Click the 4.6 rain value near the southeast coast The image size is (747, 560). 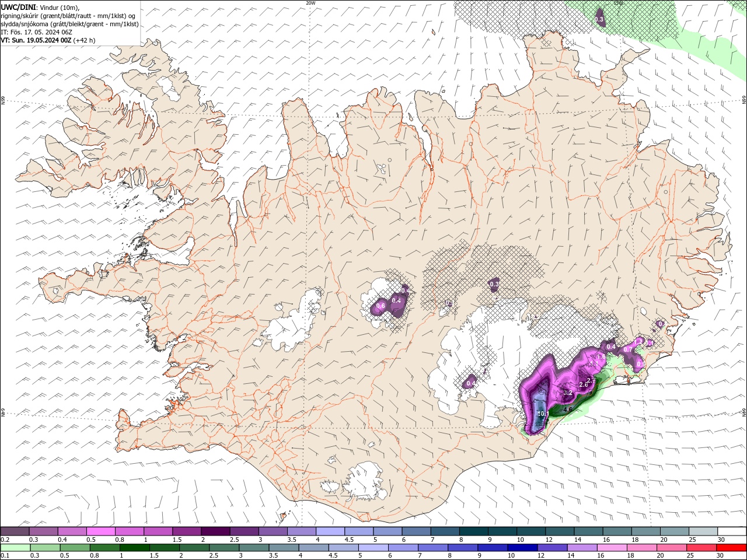pyautogui.click(x=567, y=409)
